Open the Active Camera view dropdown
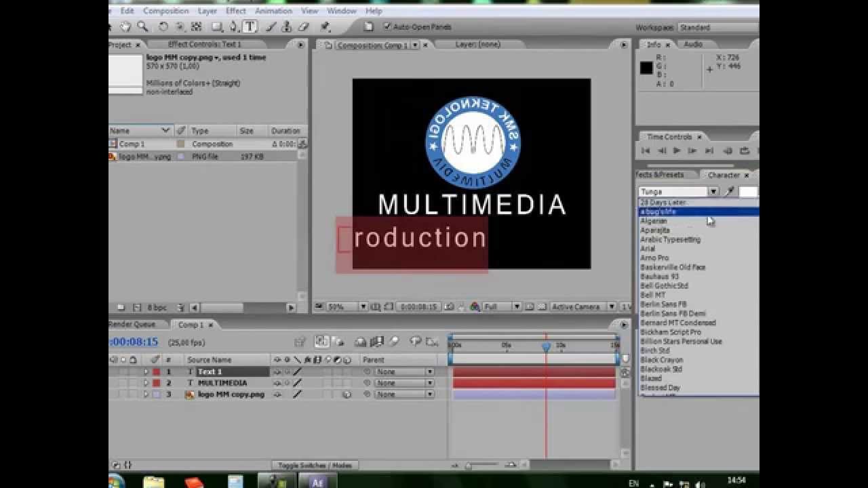868x488 pixels. (x=583, y=307)
